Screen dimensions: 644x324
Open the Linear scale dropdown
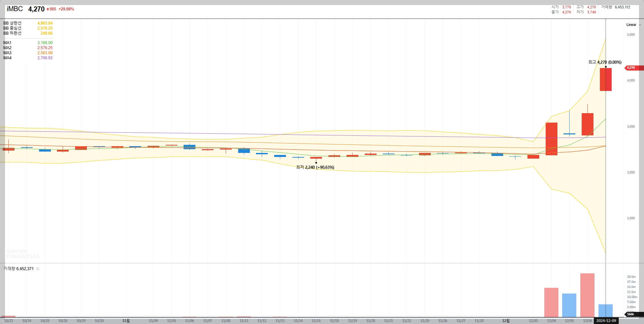click(x=634, y=25)
